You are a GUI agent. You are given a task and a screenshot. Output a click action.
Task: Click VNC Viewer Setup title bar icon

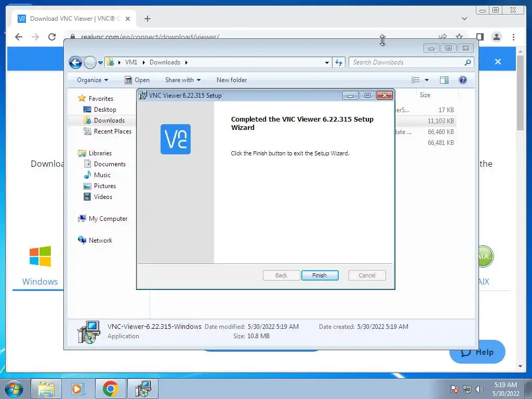(x=143, y=95)
